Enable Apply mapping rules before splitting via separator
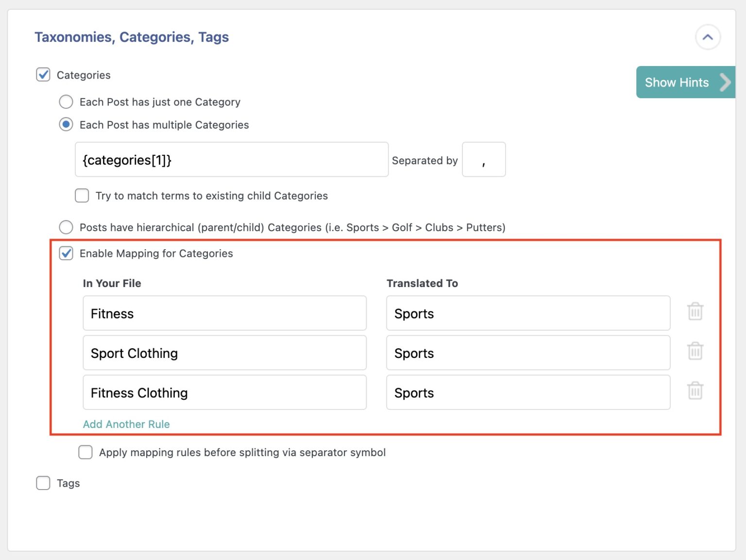 pos(85,452)
